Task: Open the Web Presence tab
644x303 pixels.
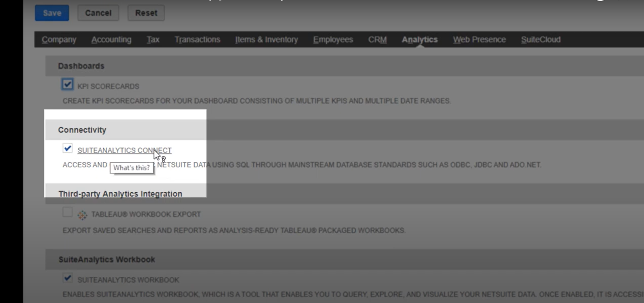Action: point(479,39)
